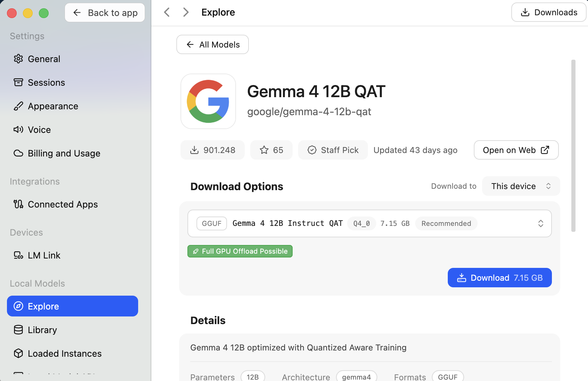Click the Library database icon
This screenshot has height=381, width=588.
pos(18,330)
